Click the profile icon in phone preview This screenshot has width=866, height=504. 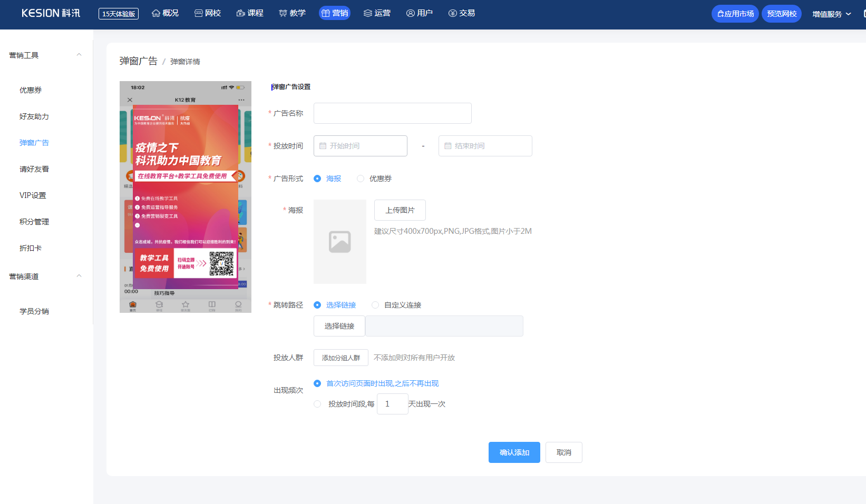tap(238, 305)
